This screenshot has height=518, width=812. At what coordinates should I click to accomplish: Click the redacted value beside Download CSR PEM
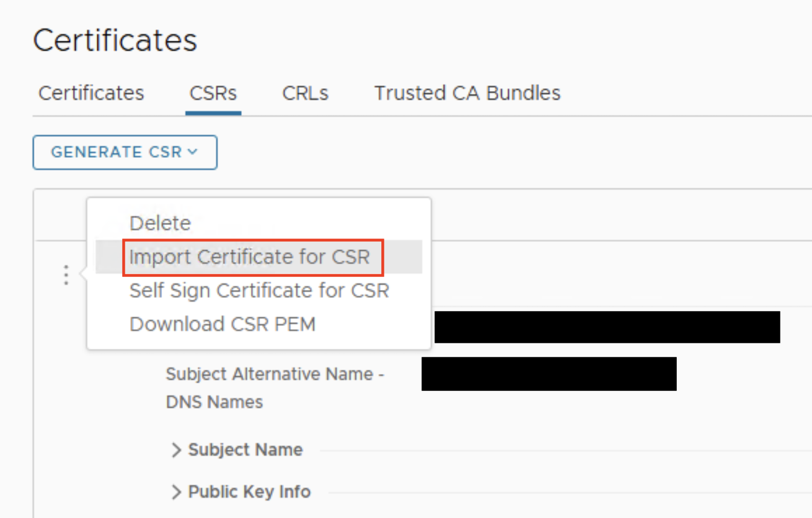tap(607, 327)
